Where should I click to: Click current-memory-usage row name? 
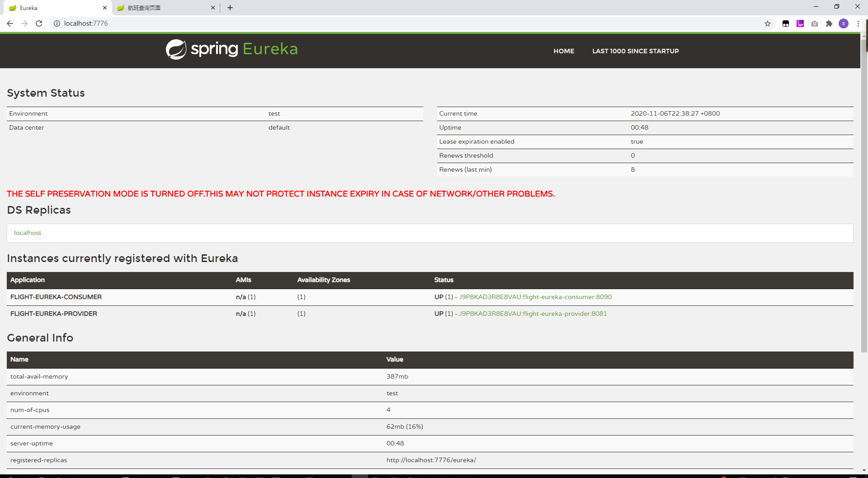click(x=45, y=426)
